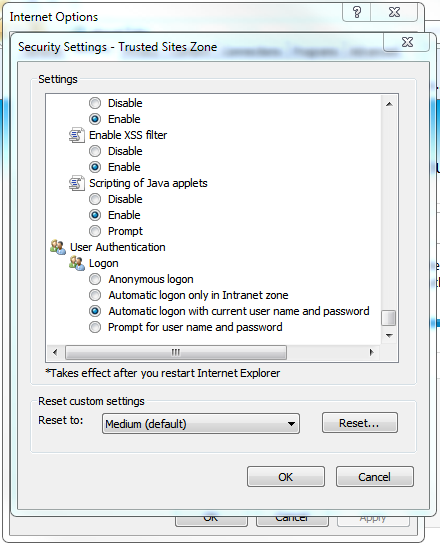Click the help question mark icon
This screenshot has height=544, width=440.
[x=357, y=12]
